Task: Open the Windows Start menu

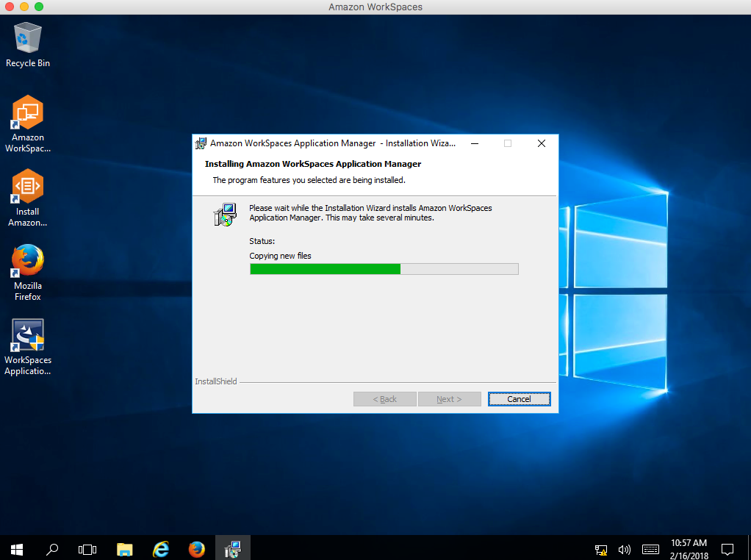Action: point(15,548)
